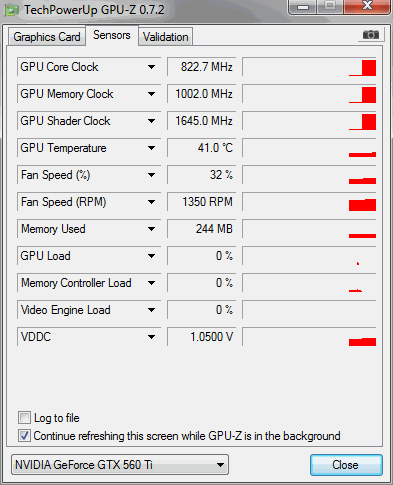The width and height of the screenshot is (393, 485).
Task: Select the NVIDIA GeForce GTX 560 Ti combo box
Action: click(120, 465)
